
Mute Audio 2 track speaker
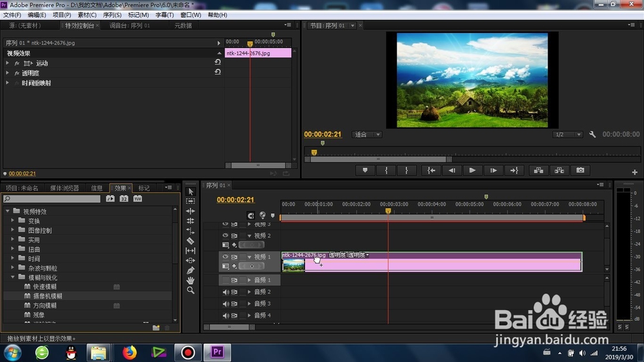pyautogui.click(x=225, y=292)
